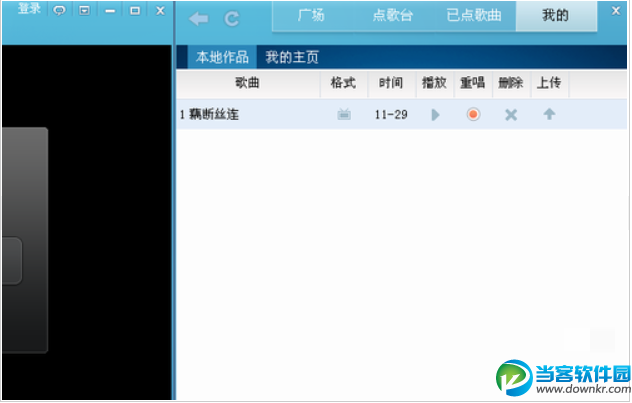This screenshot has height=403, width=632.
Task: Click the 歌曲 column header
Action: coord(247,83)
